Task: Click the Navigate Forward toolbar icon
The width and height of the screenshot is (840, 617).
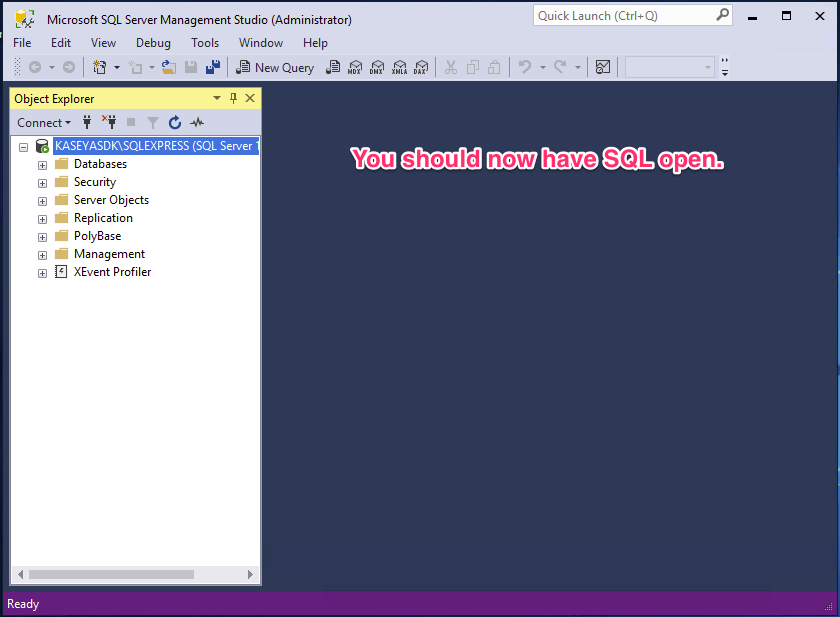Action: (x=69, y=67)
